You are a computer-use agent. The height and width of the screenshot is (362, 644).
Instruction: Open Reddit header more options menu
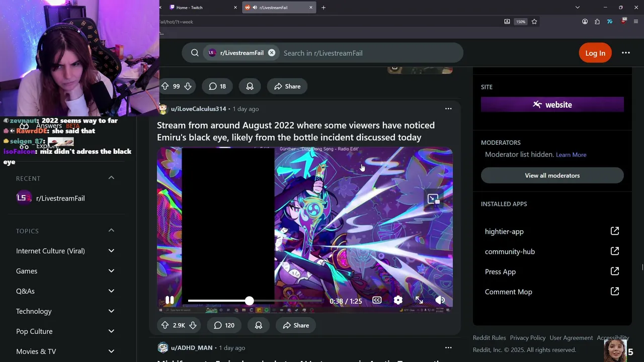coord(626,53)
